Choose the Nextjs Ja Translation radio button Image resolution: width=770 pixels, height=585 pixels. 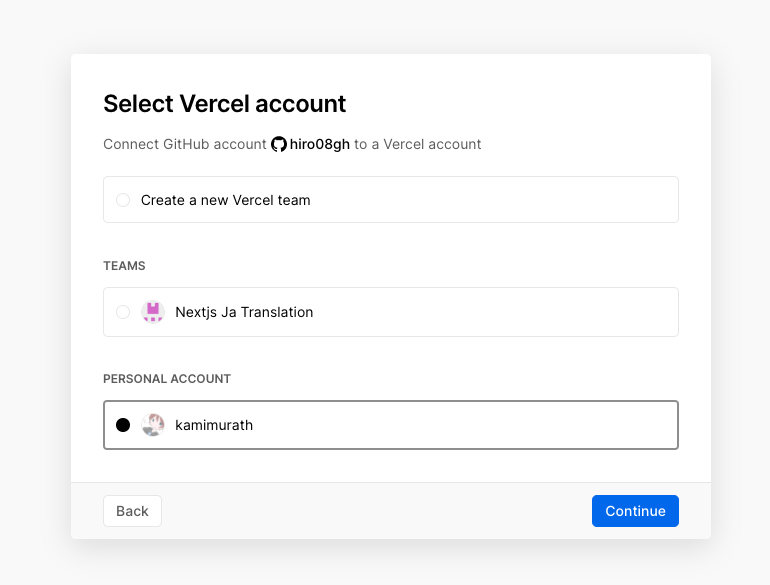click(123, 312)
